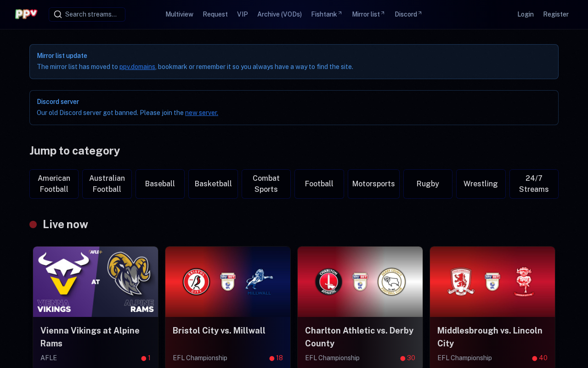Jump to Australian Football category
588x368 pixels.
click(x=107, y=184)
